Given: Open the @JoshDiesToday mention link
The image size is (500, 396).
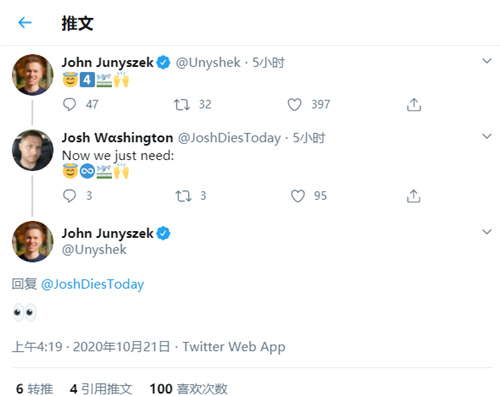Looking at the screenshot, I should tap(92, 284).
